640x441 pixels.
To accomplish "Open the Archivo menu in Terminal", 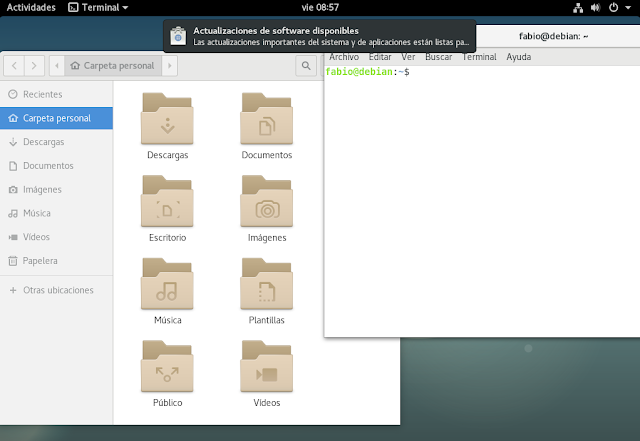I will coord(344,57).
